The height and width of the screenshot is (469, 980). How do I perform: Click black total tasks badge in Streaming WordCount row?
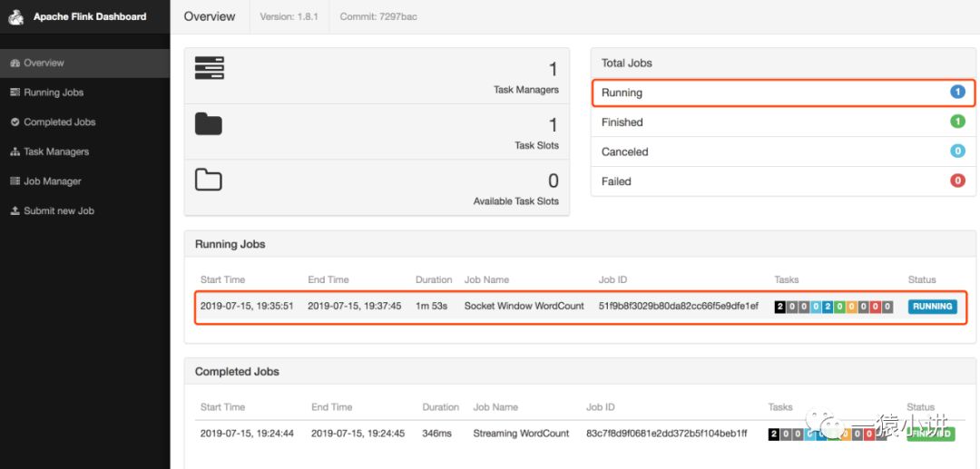coord(773,434)
